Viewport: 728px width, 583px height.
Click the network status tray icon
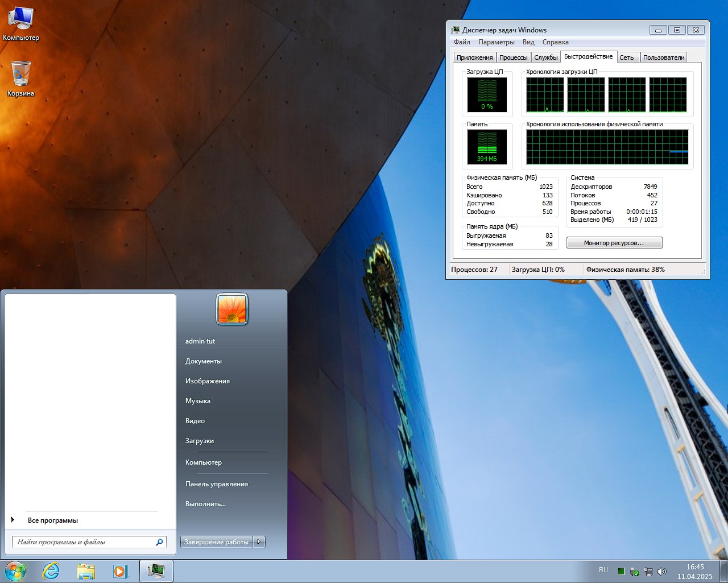pyautogui.click(x=647, y=571)
